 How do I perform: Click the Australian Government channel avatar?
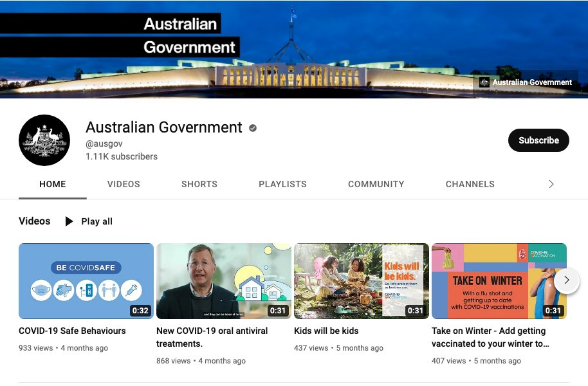pyautogui.click(x=44, y=140)
